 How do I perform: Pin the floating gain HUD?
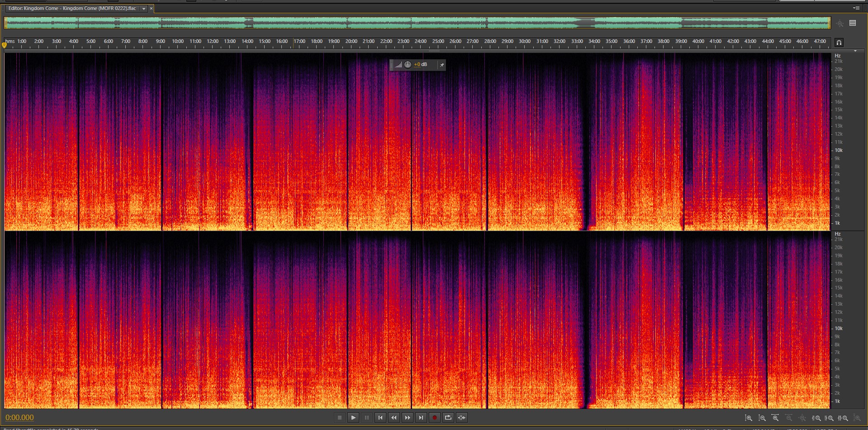(442, 65)
